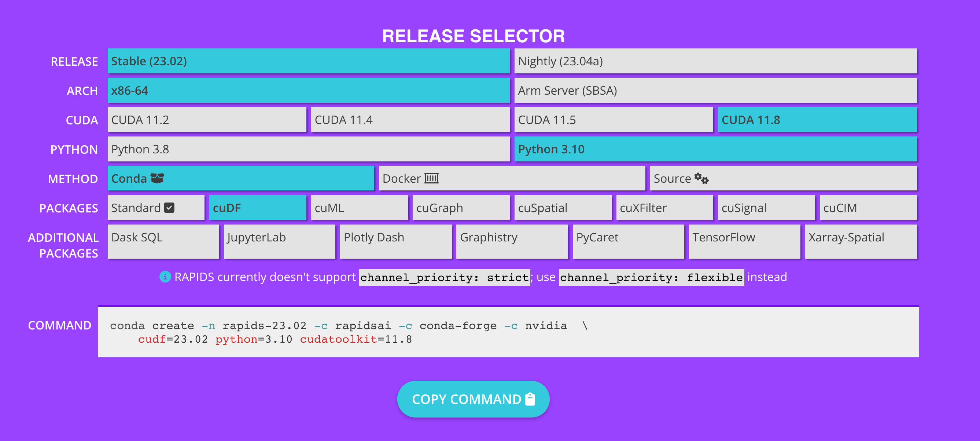Viewport: 980px width, 441px height.
Task: Click the Source gears icon
Action: [x=701, y=178]
